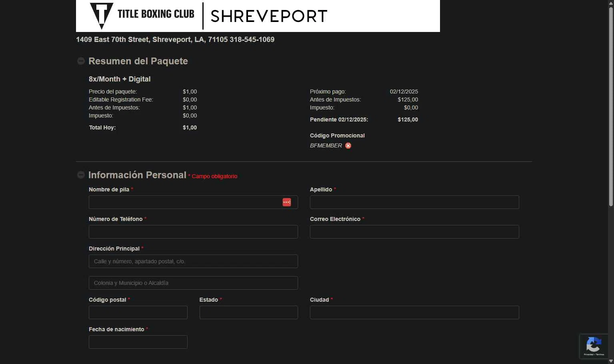Click the Número de Teléfono field
The width and height of the screenshot is (614, 364).
click(193, 232)
